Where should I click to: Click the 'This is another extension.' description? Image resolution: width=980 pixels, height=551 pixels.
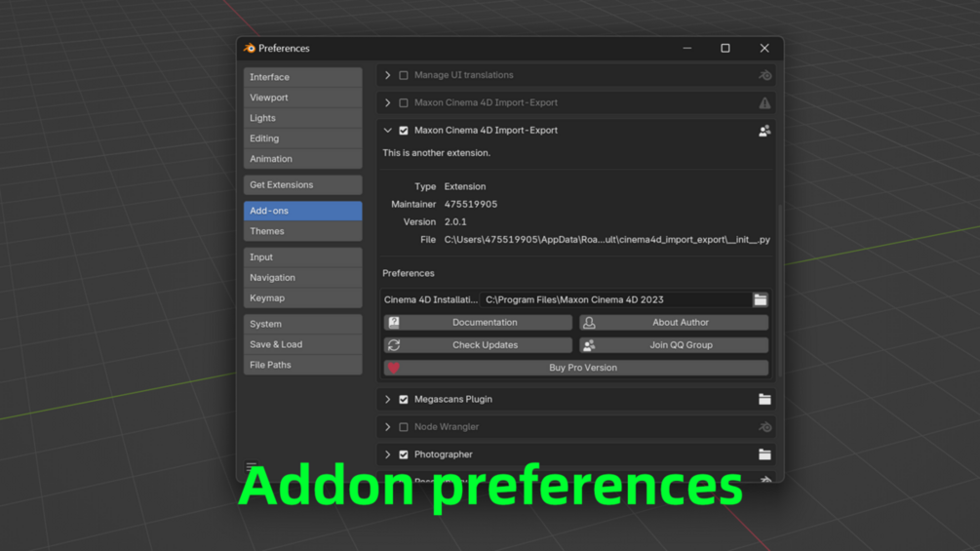coord(436,153)
